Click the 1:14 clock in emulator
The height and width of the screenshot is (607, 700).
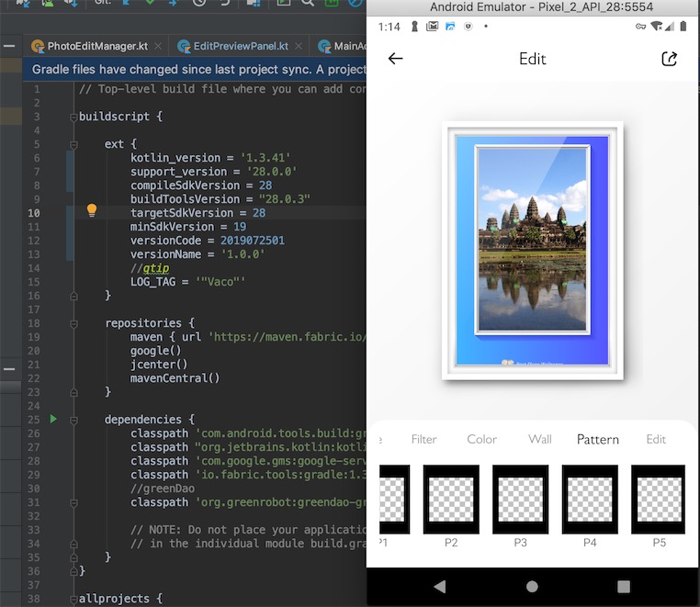tap(389, 27)
